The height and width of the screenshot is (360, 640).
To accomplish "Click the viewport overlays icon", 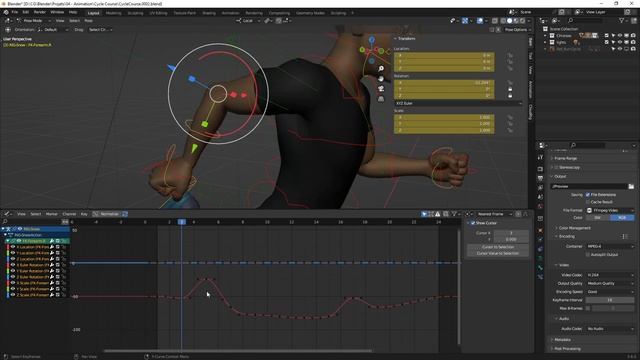I will (480, 20).
